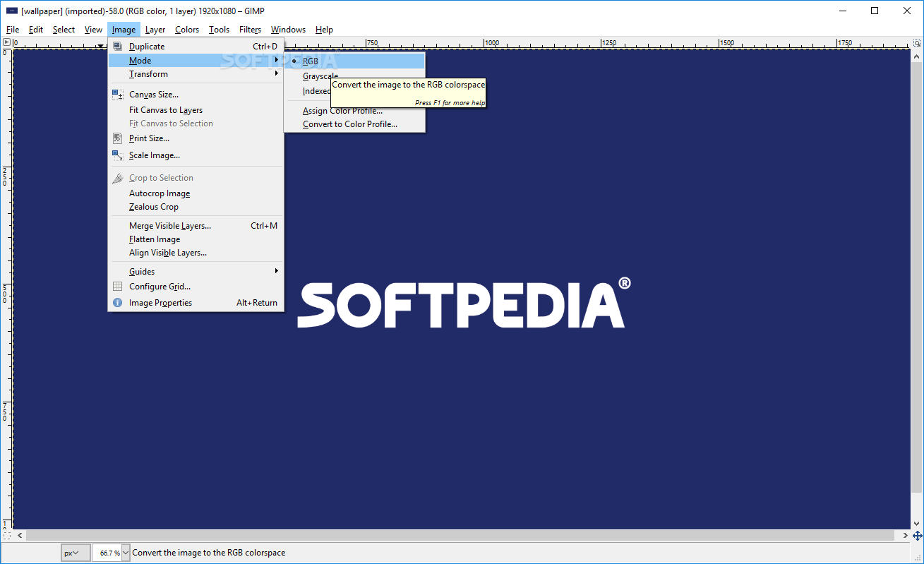Choose Flatten Image

(196, 239)
